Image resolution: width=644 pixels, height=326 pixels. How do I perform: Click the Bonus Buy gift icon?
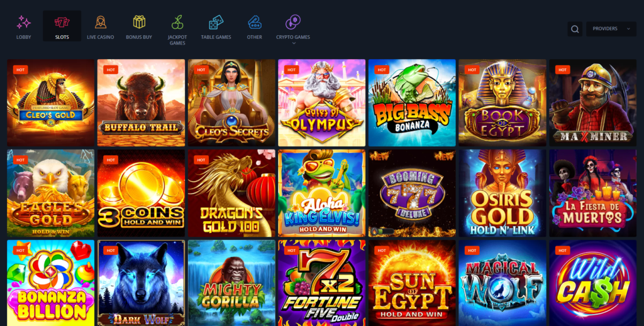[139, 22]
